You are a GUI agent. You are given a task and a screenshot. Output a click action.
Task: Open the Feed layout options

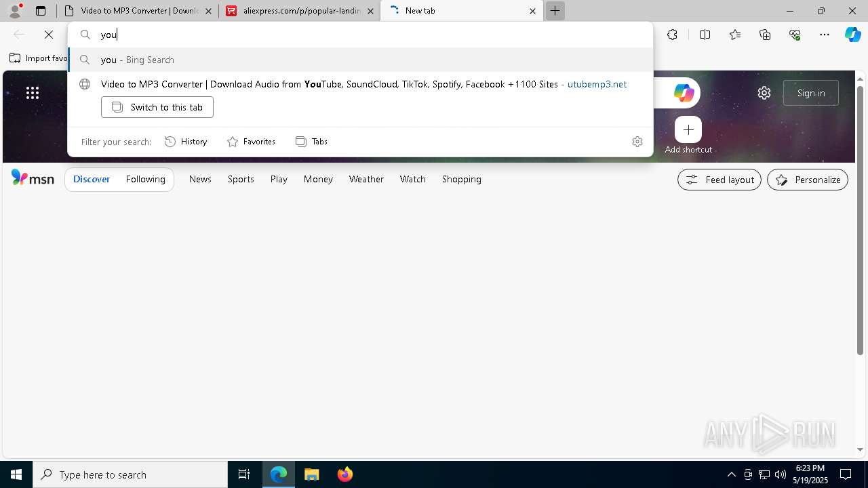[719, 180]
